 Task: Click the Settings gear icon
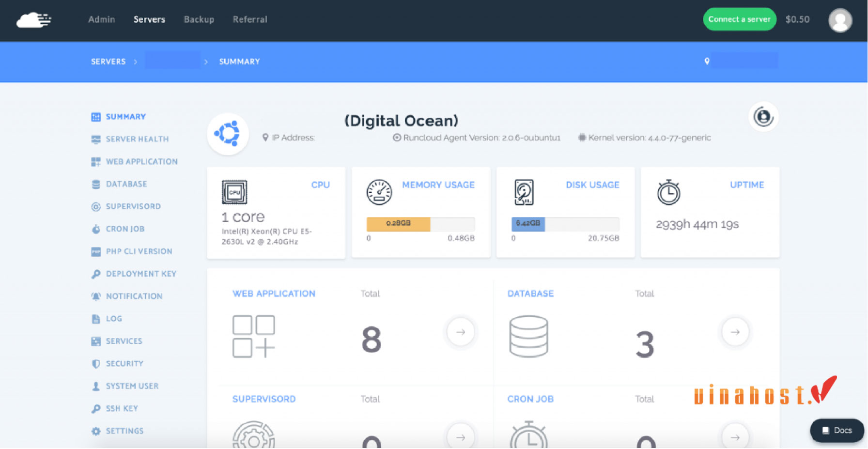[96, 431]
